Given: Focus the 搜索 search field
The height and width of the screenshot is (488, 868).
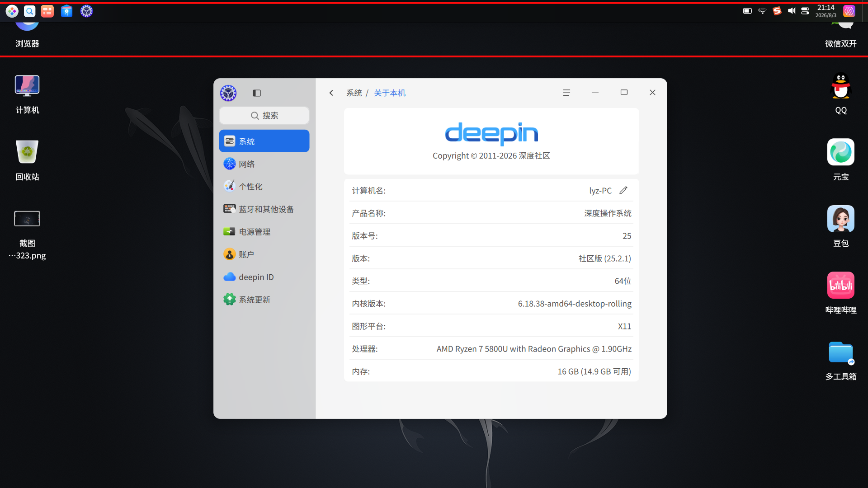Looking at the screenshot, I should click(264, 116).
